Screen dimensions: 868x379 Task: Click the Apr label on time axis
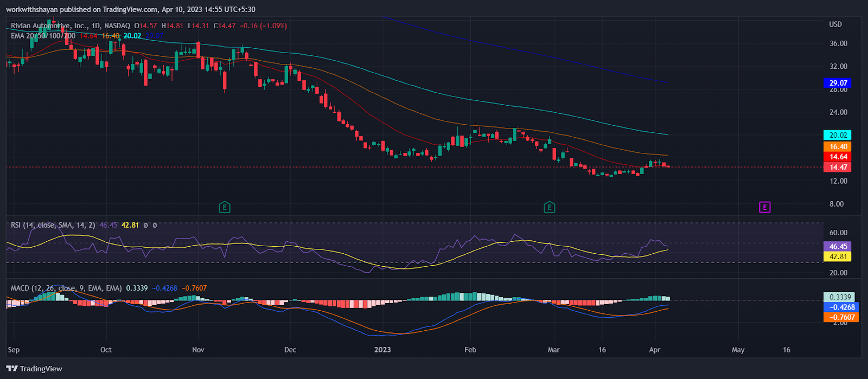coord(655,350)
